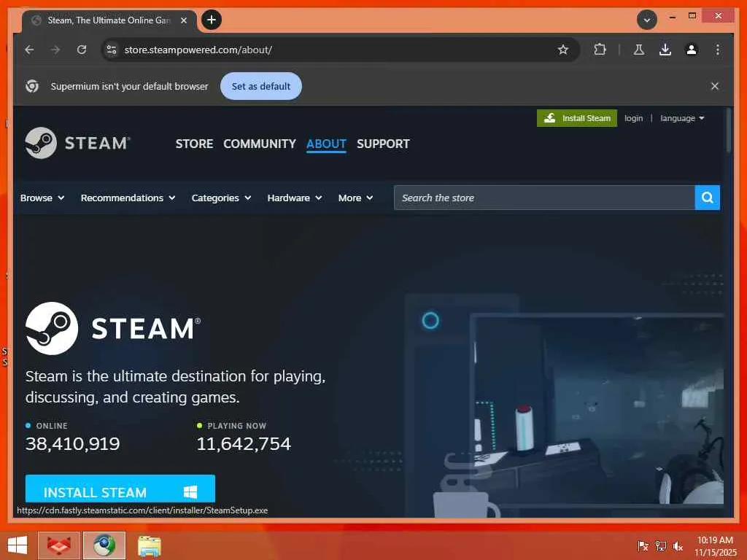Expand the More dropdown
The height and width of the screenshot is (560, 747).
355,198
